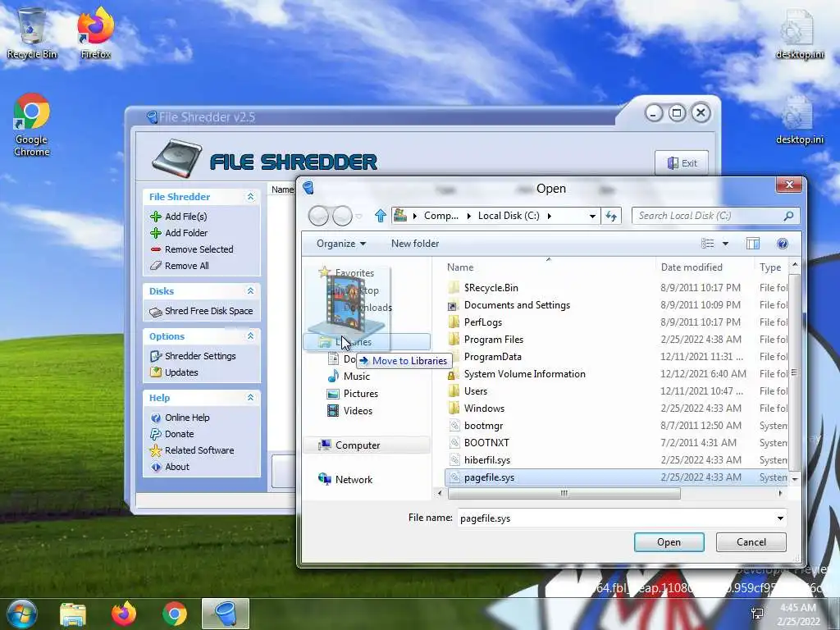Image resolution: width=840 pixels, height=630 pixels.
Task: Click the Chrome taskbar icon
Action: [175, 614]
